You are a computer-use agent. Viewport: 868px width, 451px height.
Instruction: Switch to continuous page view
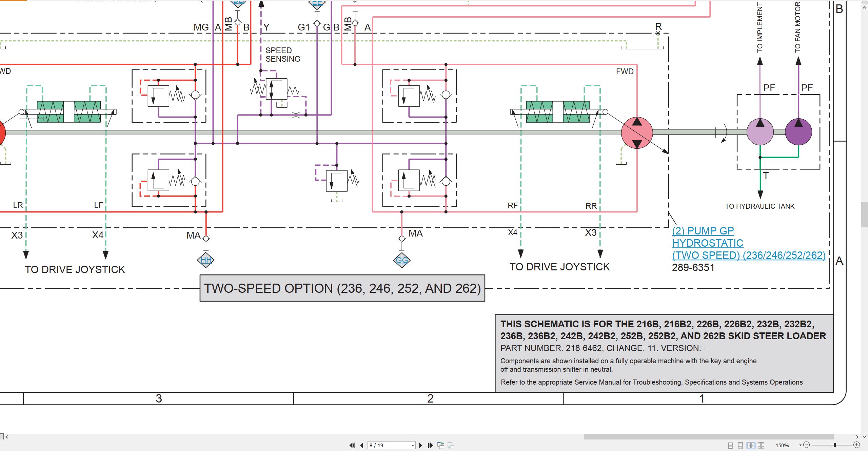(x=741, y=445)
